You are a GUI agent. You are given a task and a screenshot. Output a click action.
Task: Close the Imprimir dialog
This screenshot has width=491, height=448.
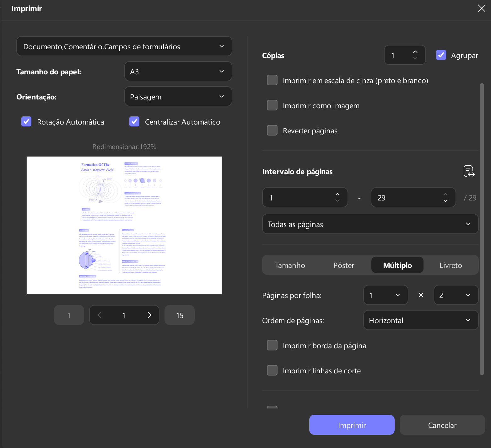[482, 8]
